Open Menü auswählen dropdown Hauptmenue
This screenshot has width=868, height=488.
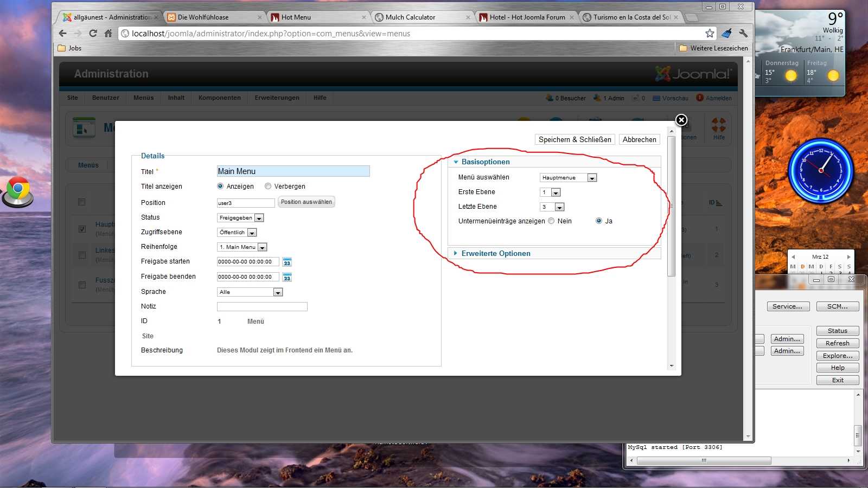click(x=569, y=177)
